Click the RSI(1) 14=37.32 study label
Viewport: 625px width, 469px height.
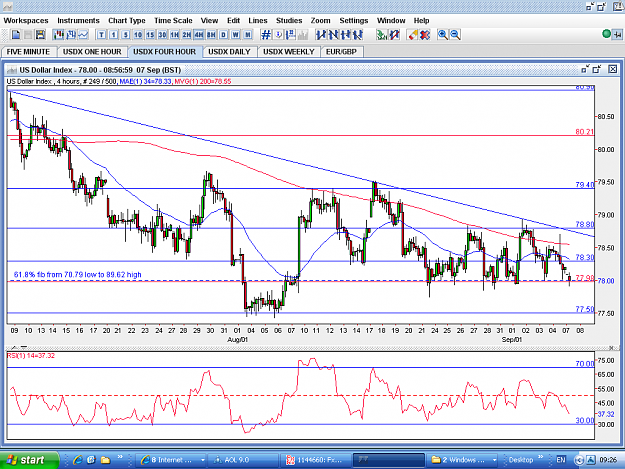coord(31,356)
